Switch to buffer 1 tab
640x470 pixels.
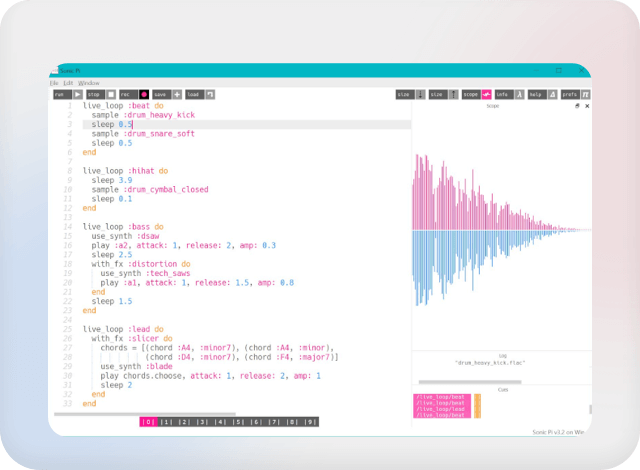166,422
